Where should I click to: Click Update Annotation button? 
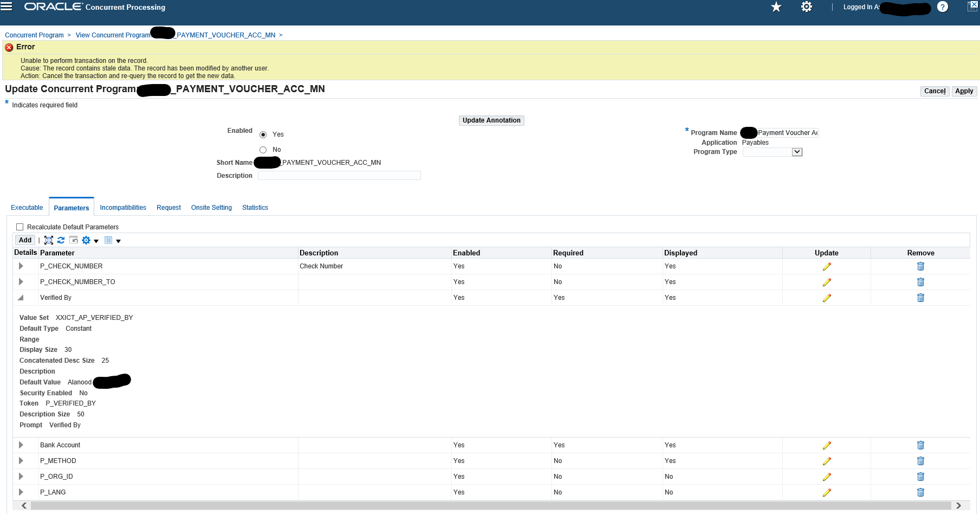tap(491, 120)
